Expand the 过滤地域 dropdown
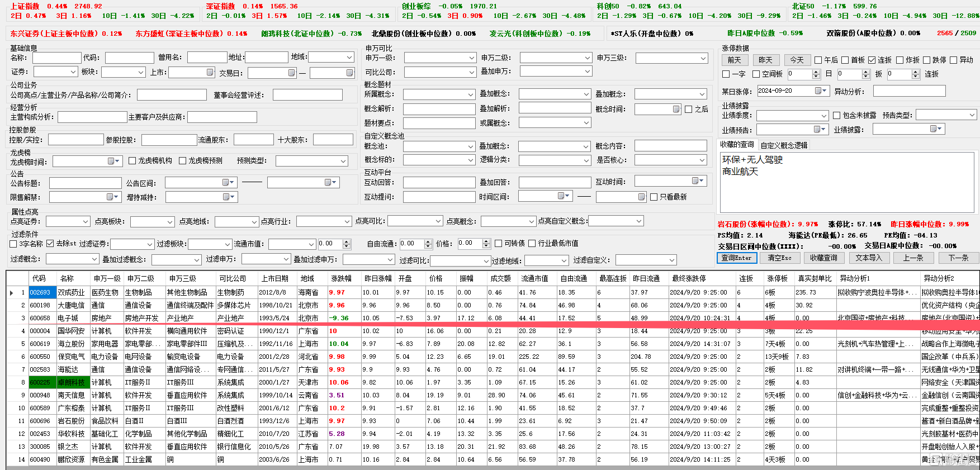The image size is (980, 470). (x=564, y=260)
